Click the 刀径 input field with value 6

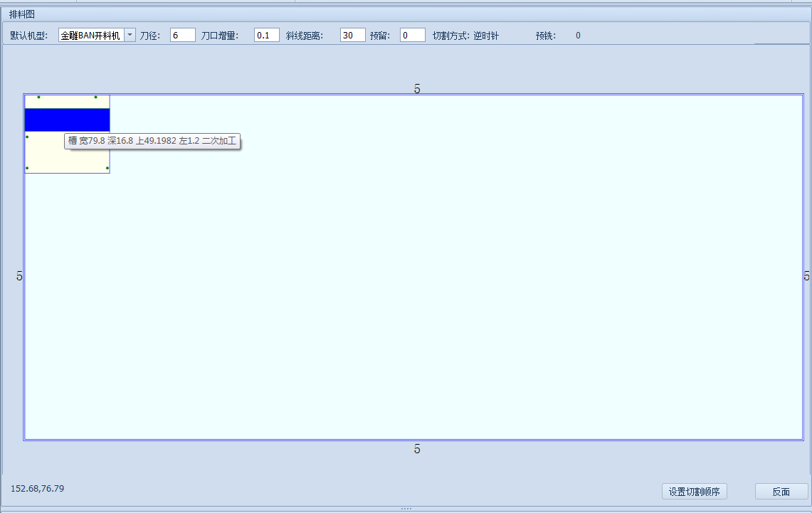point(182,35)
